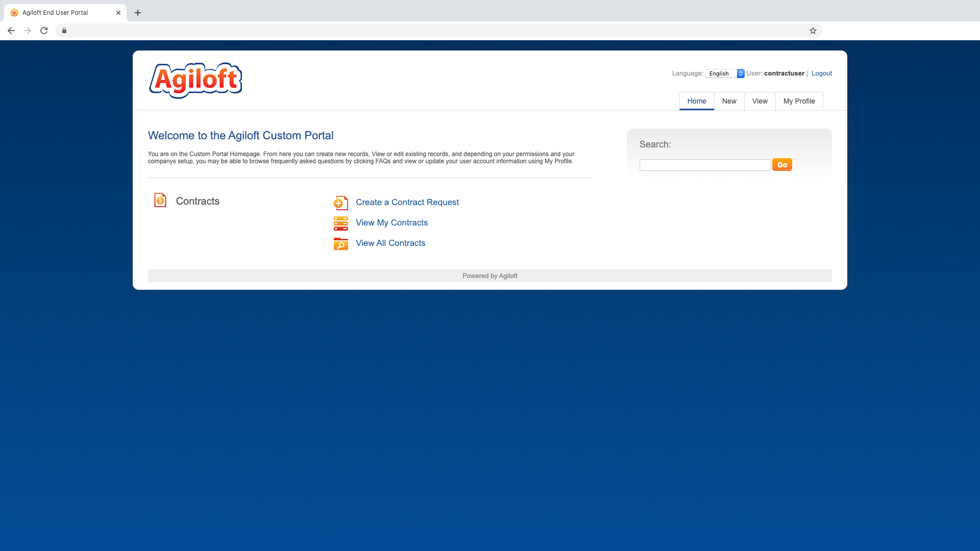Click the View All Contracts folder icon
This screenshot has height=551, width=980.
click(x=340, y=244)
